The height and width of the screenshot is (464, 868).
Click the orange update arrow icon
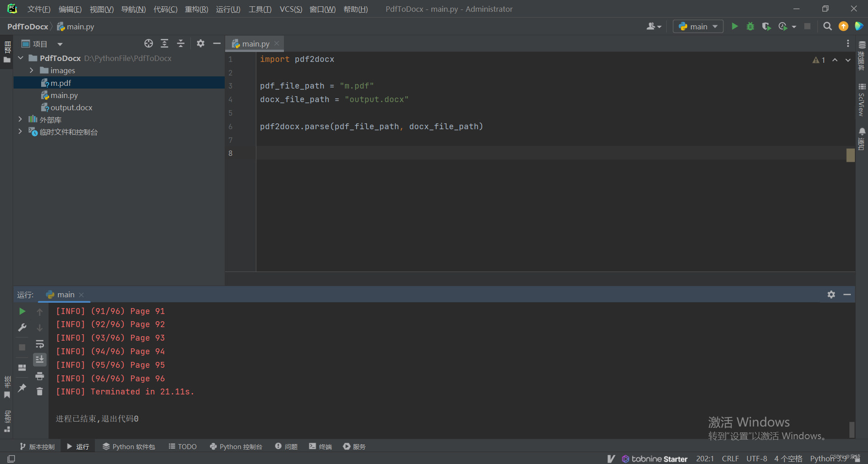(x=844, y=26)
